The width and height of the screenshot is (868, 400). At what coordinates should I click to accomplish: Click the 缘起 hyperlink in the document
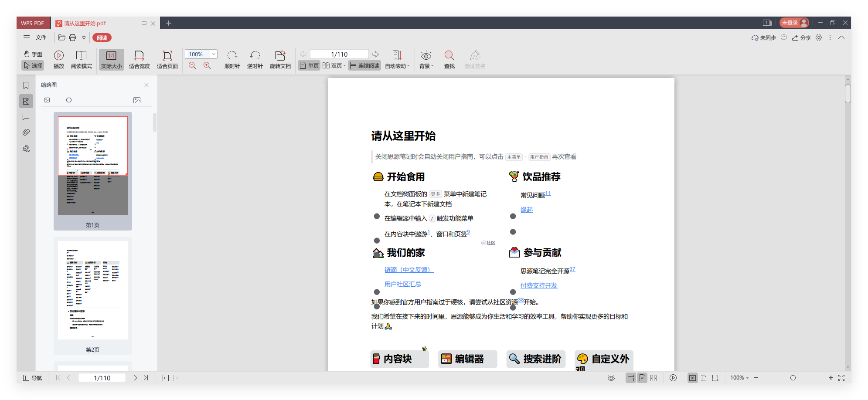coord(526,210)
